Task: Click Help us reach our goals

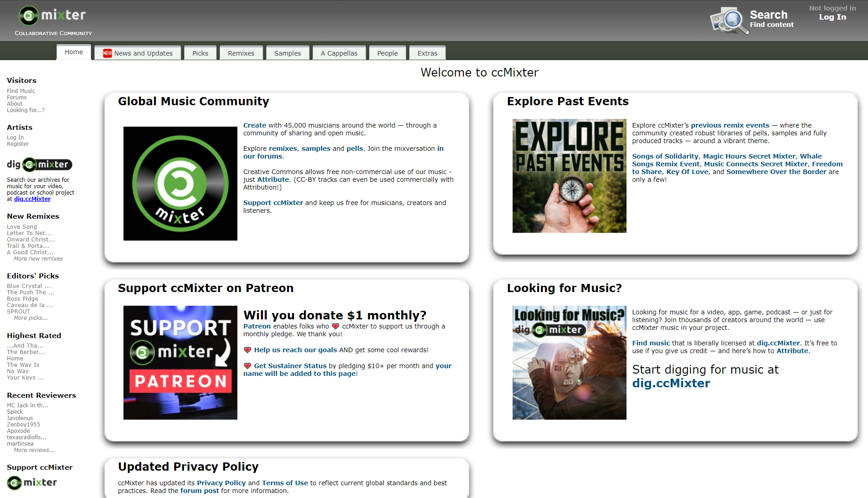Action: (x=296, y=350)
